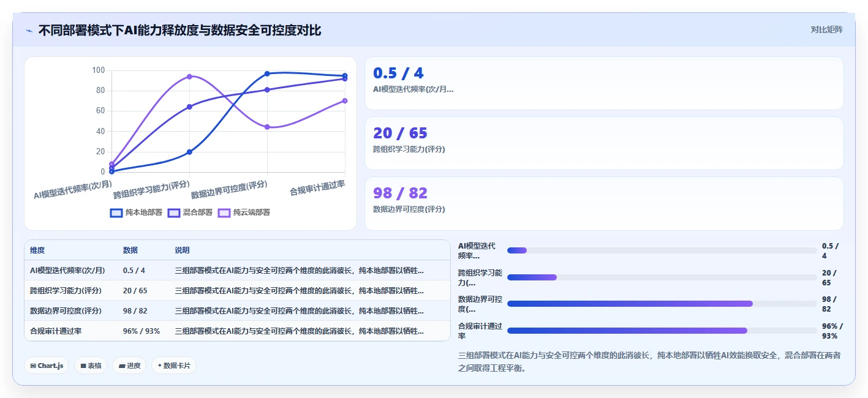The height and width of the screenshot is (398, 868).
Task: Click x-axis label 数据边界可控度(评分) on the chart
Action: click(x=230, y=190)
